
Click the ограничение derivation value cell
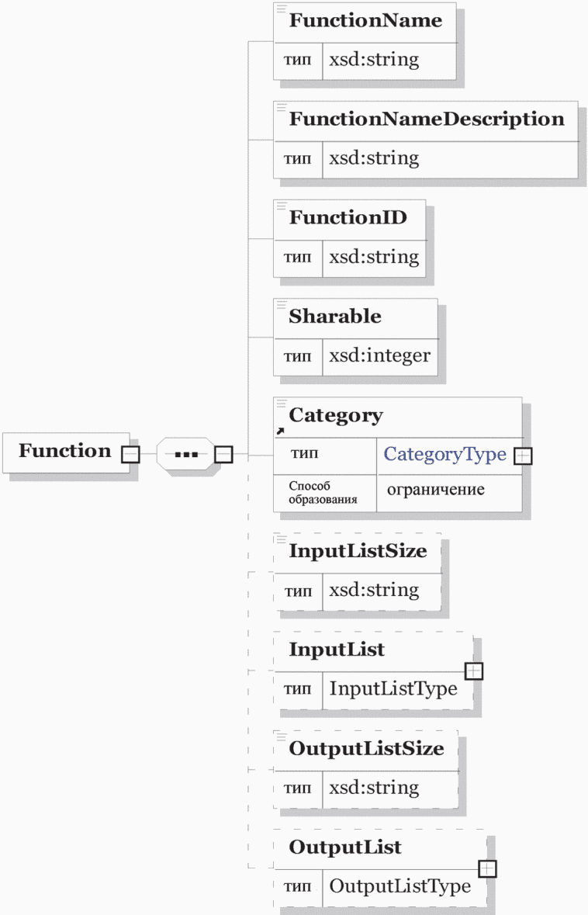pyautogui.click(x=449, y=494)
